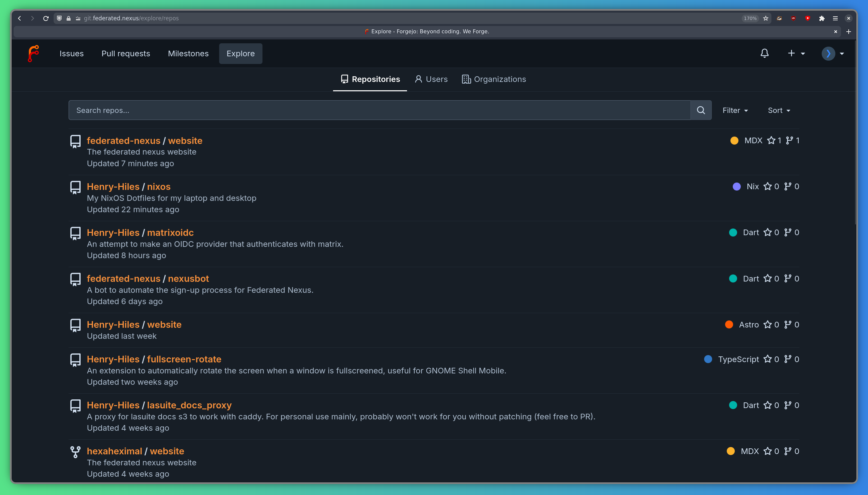Click the Forgejo logo in the navbar

pos(34,53)
